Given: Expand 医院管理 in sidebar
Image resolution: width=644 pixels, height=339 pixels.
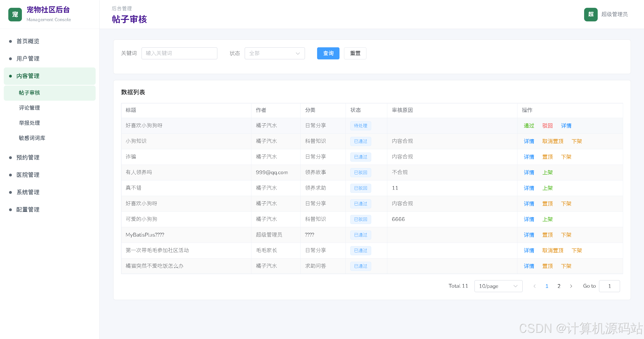Looking at the screenshot, I should [50, 175].
